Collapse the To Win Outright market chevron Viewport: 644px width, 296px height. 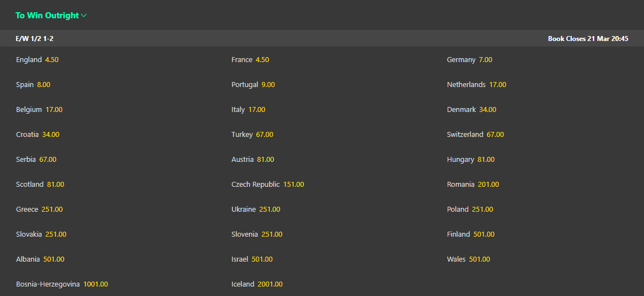coord(84,16)
